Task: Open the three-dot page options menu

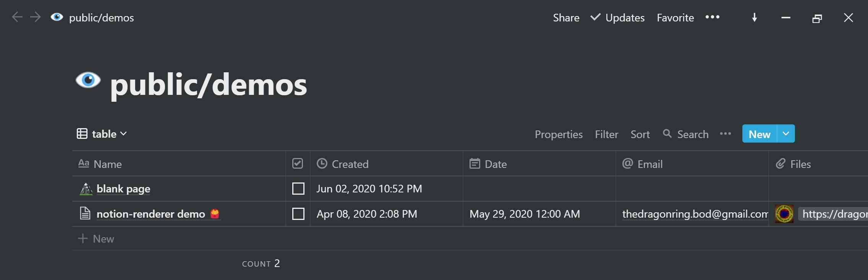Action: tap(713, 17)
